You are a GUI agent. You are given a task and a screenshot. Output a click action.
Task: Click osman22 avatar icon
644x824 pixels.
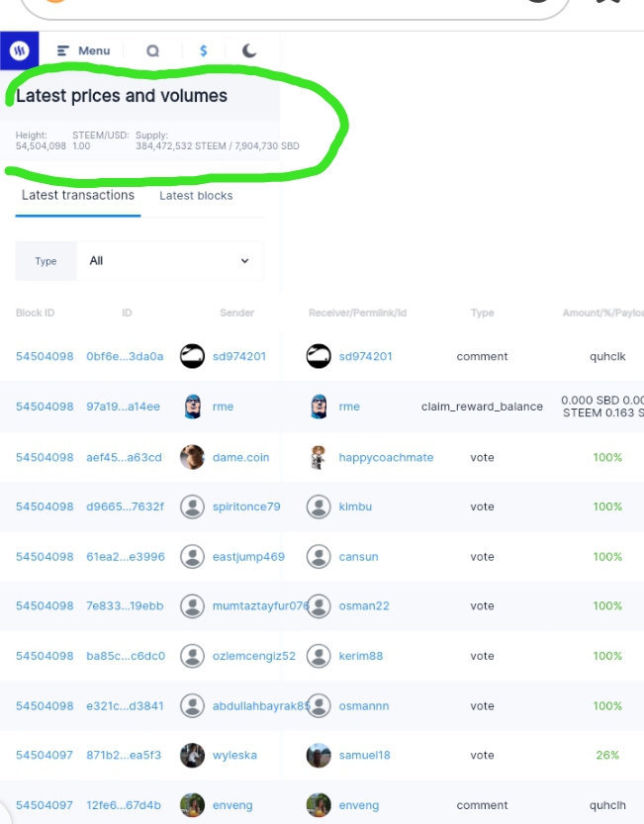[319, 606]
